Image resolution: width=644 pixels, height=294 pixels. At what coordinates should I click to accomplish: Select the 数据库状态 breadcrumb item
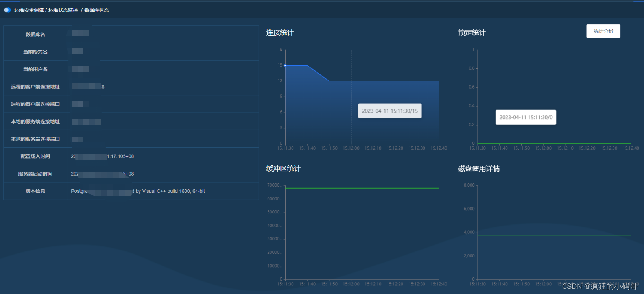[x=96, y=10]
